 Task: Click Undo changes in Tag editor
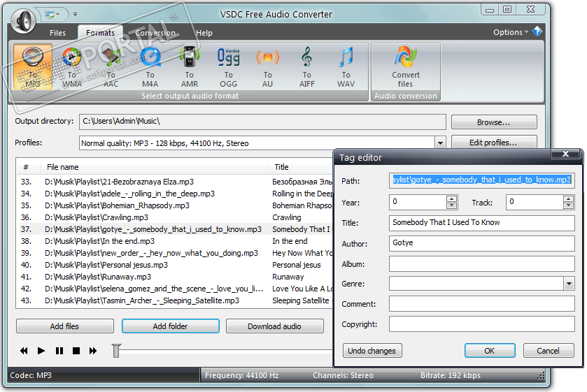pyautogui.click(x=372, y=351)
